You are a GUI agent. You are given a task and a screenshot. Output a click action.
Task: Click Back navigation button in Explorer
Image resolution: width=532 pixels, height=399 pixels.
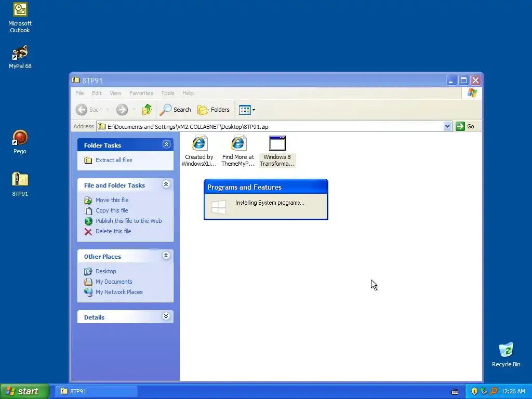click(89, 110)
